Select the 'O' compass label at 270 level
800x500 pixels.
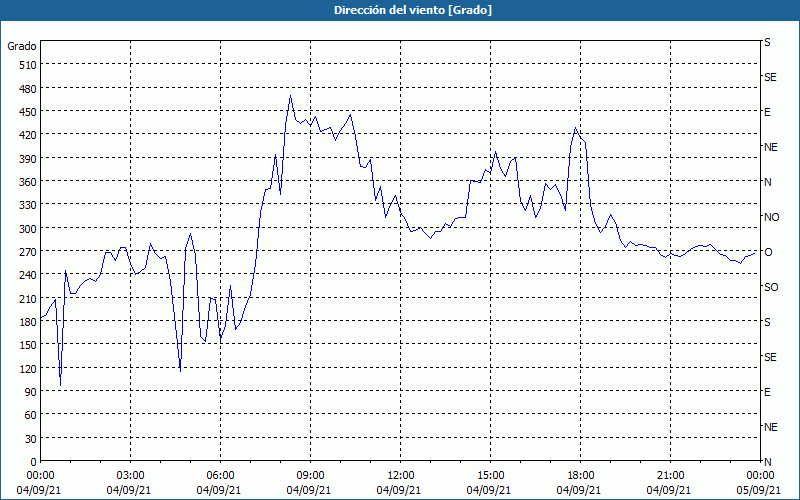click(767, 252)
